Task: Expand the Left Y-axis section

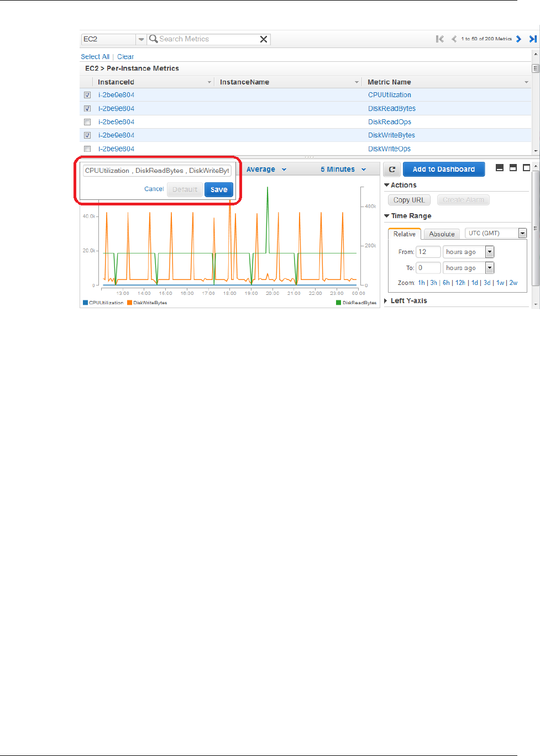Action: point(386,301)
